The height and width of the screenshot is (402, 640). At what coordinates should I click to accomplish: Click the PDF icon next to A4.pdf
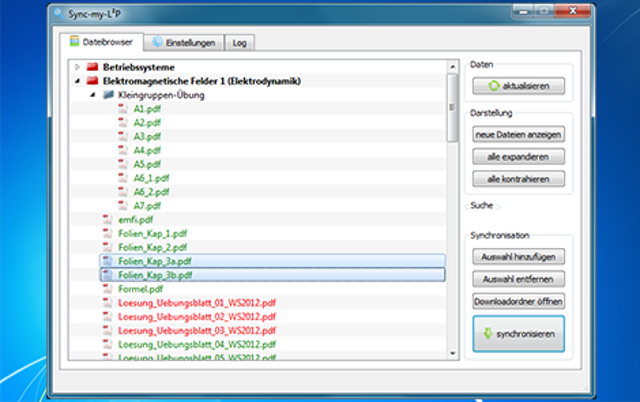pyautogui.click(x=123, y=150)
